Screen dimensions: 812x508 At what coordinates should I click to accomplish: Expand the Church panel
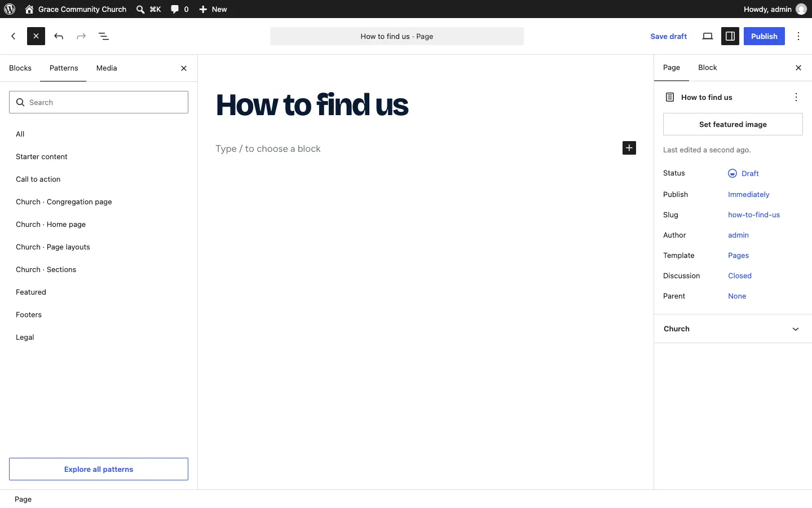click(733, 329)
